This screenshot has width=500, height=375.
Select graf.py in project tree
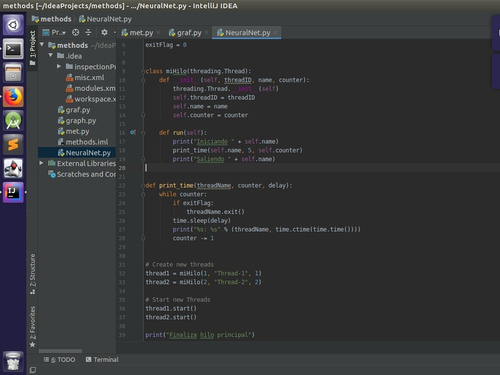74,110
